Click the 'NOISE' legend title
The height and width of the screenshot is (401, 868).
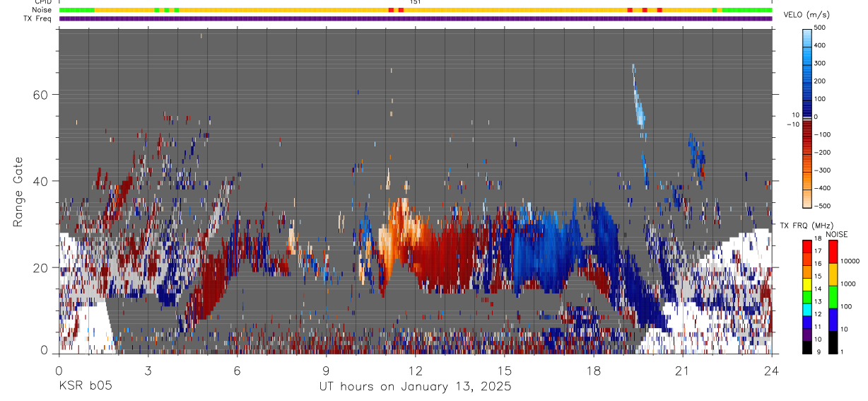pyautogui.click(x=836, y=234)
